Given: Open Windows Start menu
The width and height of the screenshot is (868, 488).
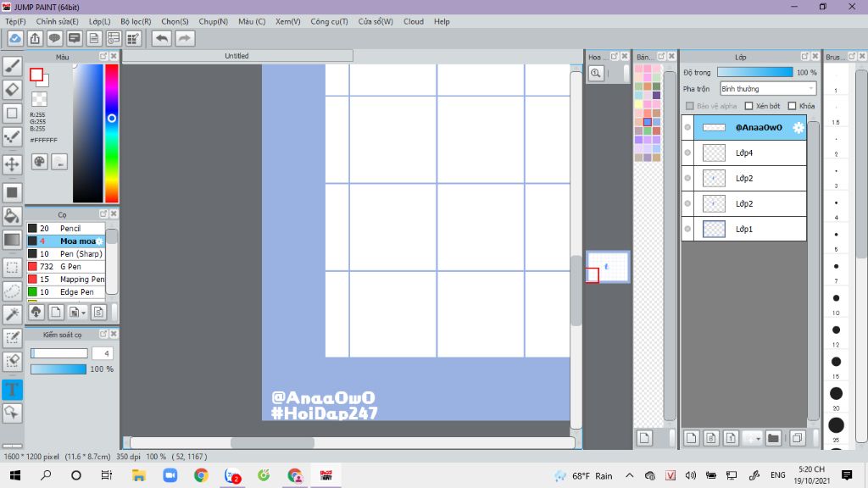Looking at the screenshot, I should (x=15, y=475).
